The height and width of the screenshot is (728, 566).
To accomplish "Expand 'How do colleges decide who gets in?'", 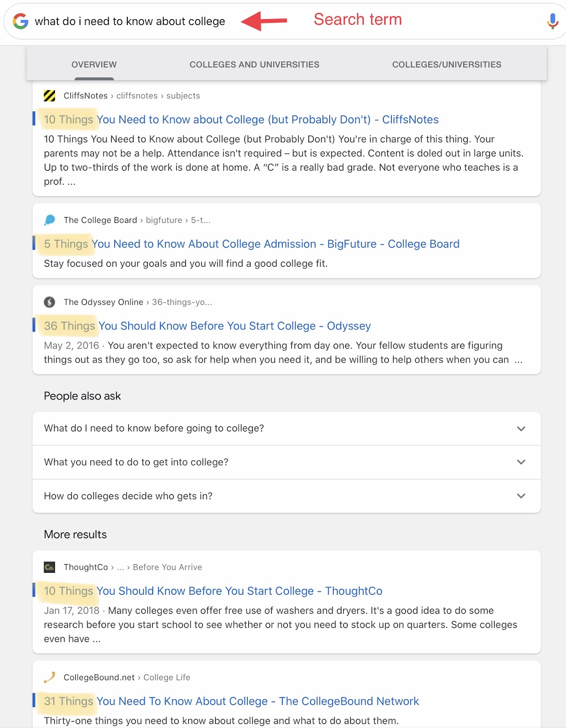I will 286,496.
